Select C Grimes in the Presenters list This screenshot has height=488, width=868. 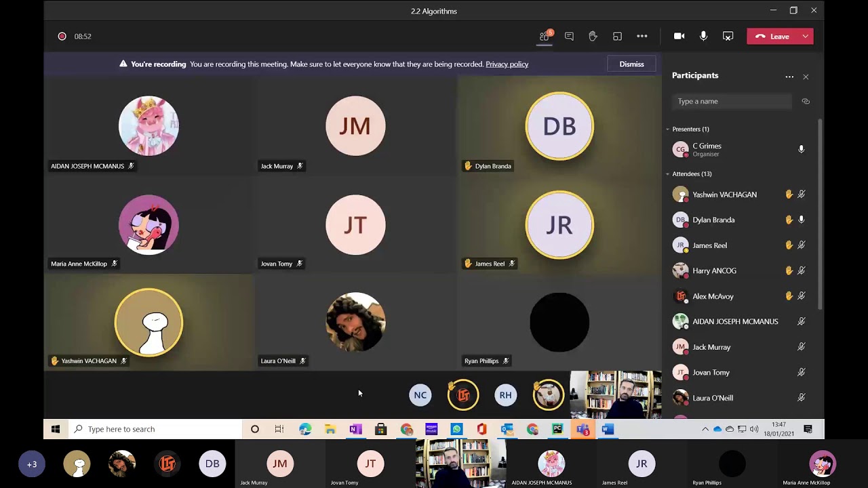point(739,149)
